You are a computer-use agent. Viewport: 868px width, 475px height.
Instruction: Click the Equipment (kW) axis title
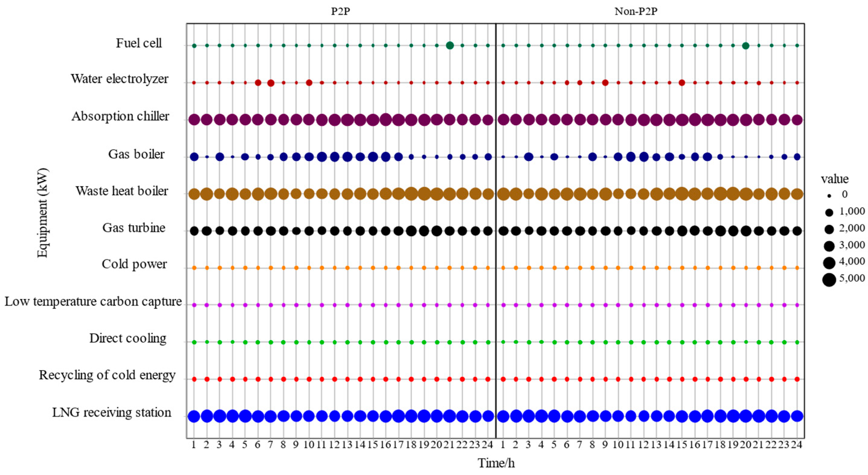coord(43,213)
